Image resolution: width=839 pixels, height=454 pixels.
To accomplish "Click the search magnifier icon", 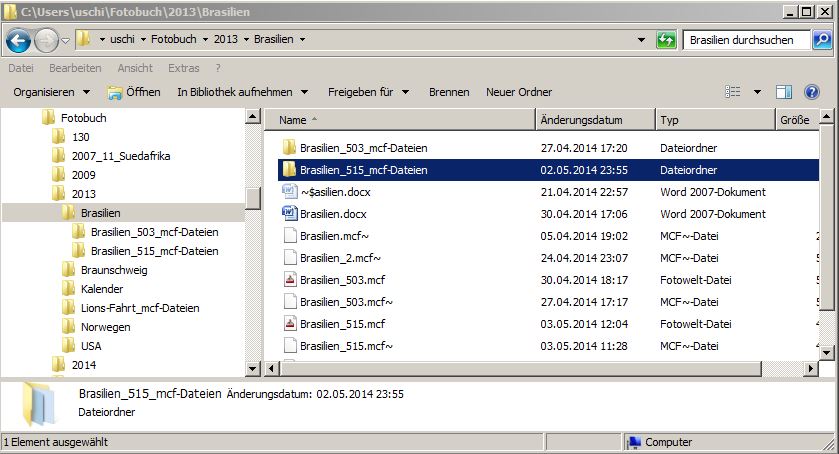I will [822, 40].
